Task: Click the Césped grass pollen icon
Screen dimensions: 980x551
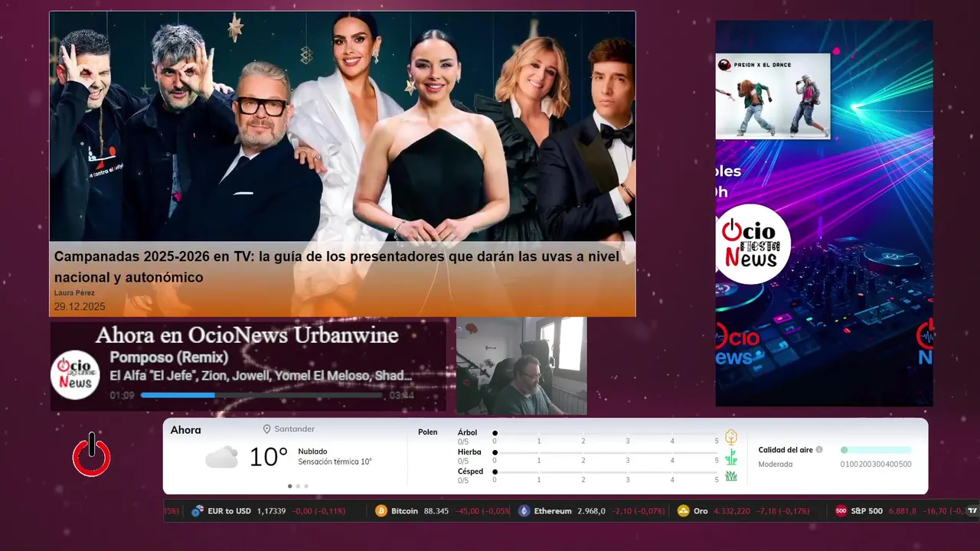Action: (x=731, y=476)
